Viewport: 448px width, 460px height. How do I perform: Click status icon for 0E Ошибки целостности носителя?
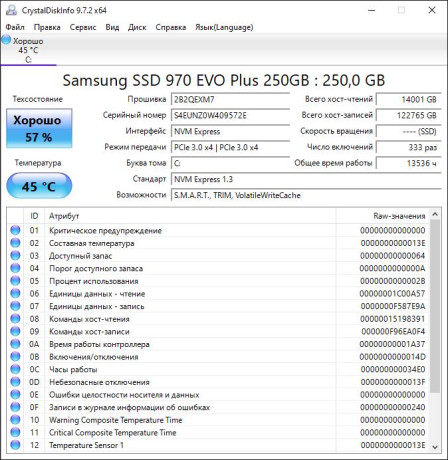pos(15,395)
